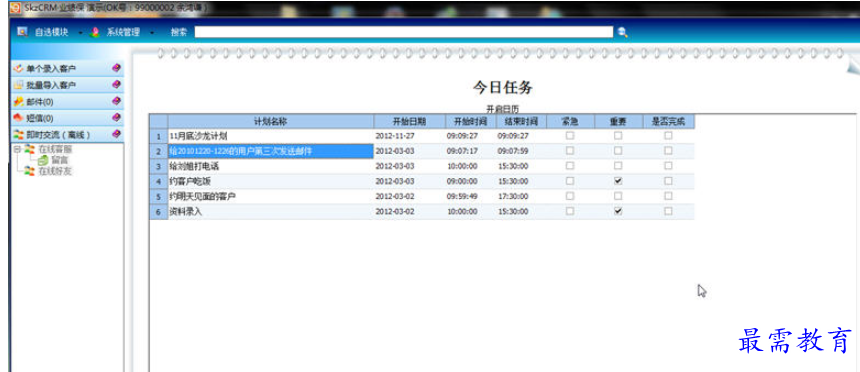860x372 pixels.
Task: Select the 约明天见面的客户 cell
Action: tap(271, 196)
